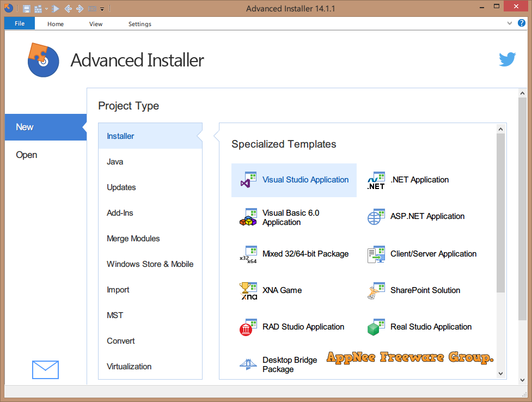Select the Open page in the sidebar
Image resolution: width=532 pixels, height=402 pixels.
pyautogui.click(x=46, y=155)
